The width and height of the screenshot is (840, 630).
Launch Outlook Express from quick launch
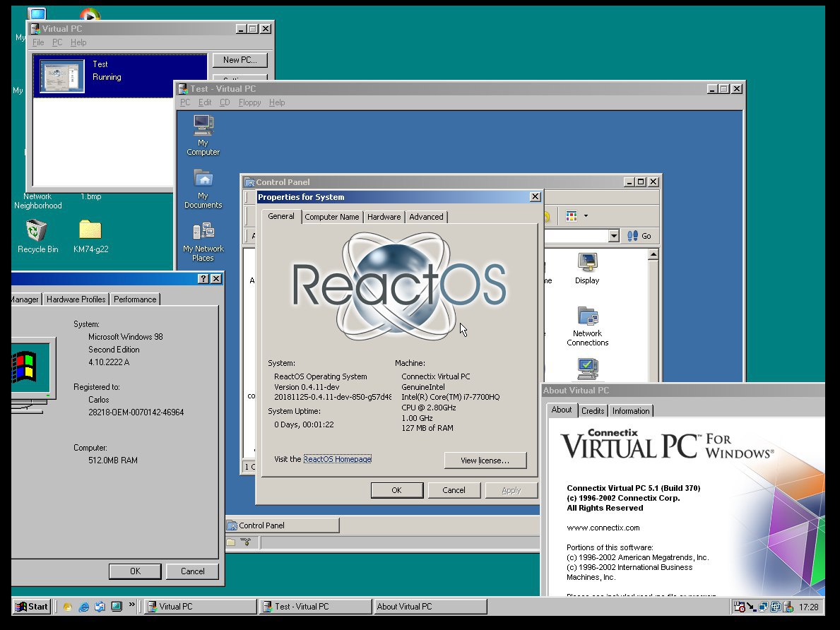click(100, 607)
